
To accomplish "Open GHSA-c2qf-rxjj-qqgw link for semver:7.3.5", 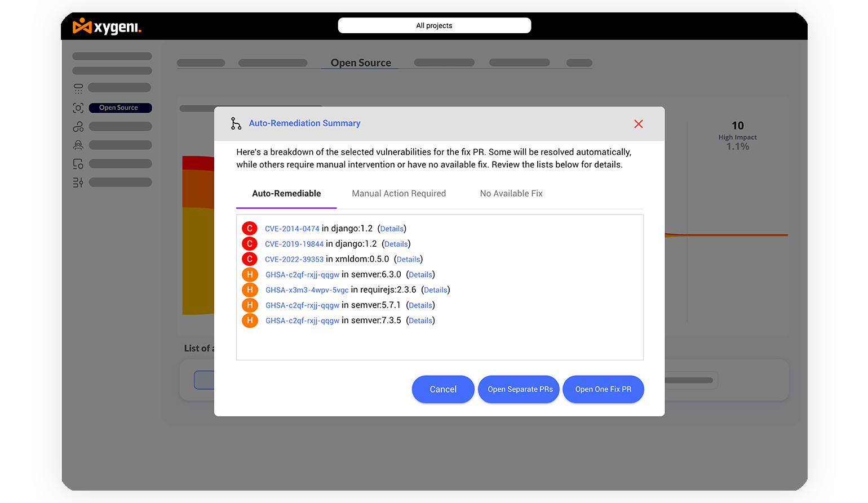I will tap(302, 320).
